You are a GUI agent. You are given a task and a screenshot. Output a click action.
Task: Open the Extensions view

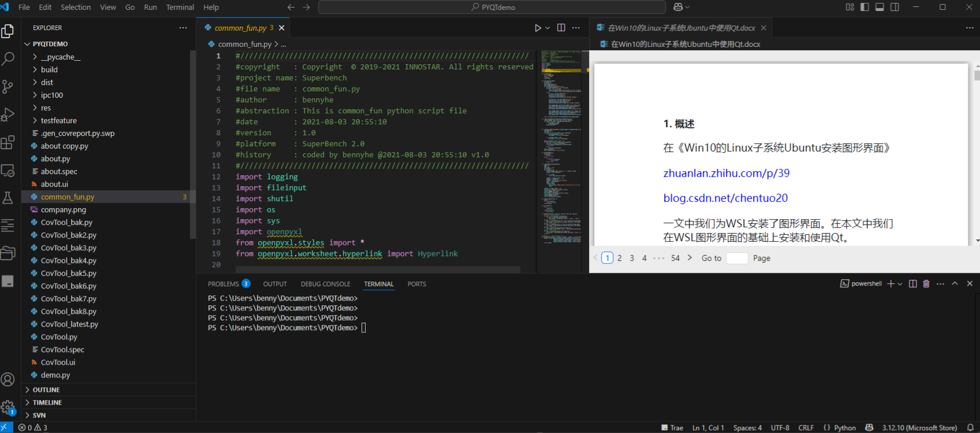pos(8,142)
